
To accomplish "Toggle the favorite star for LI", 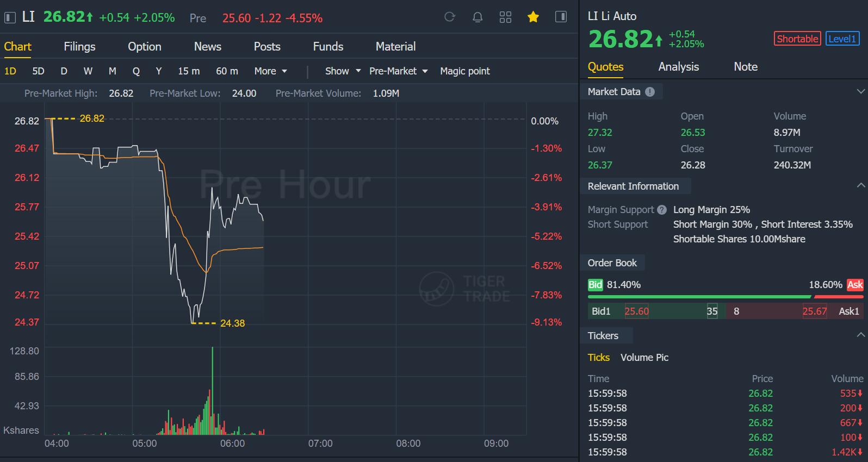I will (x=533, y=17).
